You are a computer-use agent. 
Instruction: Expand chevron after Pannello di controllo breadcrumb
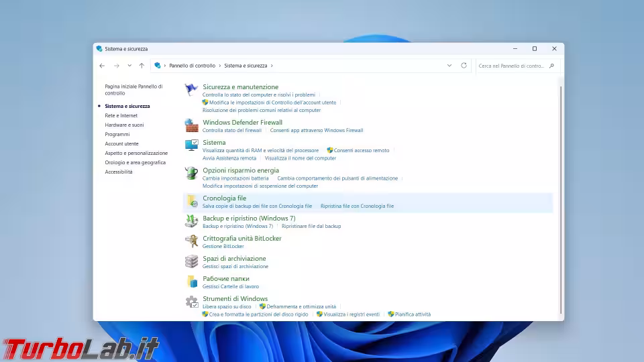coord(220,66)
